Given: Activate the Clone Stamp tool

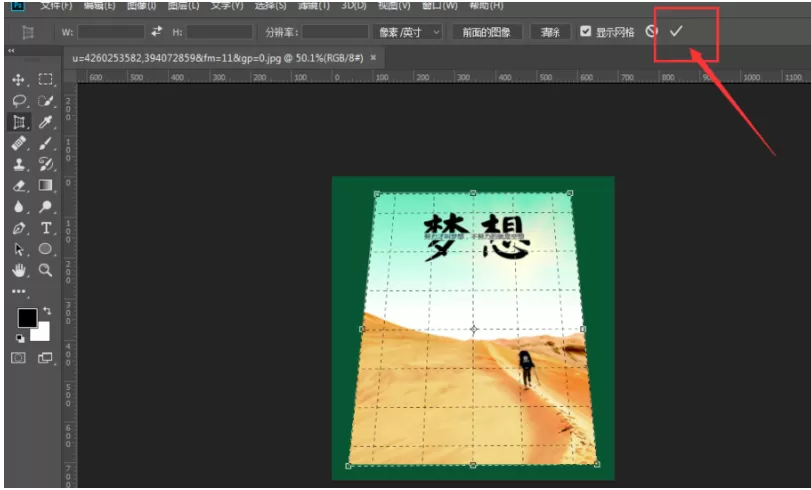Looking at the screenshot, I should pyautogui.click(x=19, y=164).
